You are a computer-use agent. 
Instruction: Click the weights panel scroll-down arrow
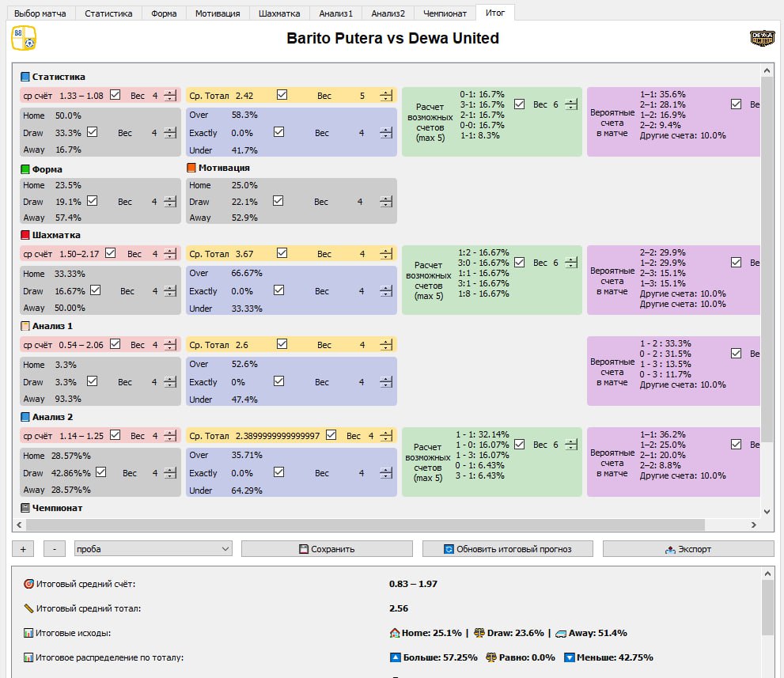[767, 512]
